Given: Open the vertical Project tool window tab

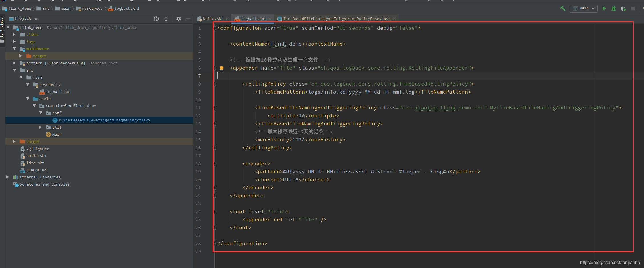Looking at the screenshot, I should (x=2, y=30).
